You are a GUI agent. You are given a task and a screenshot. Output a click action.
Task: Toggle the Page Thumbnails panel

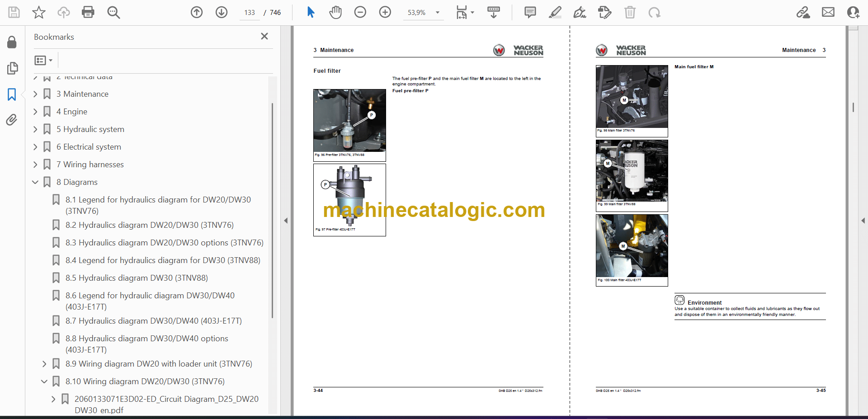pyautogui.click(x=12, y=68)
